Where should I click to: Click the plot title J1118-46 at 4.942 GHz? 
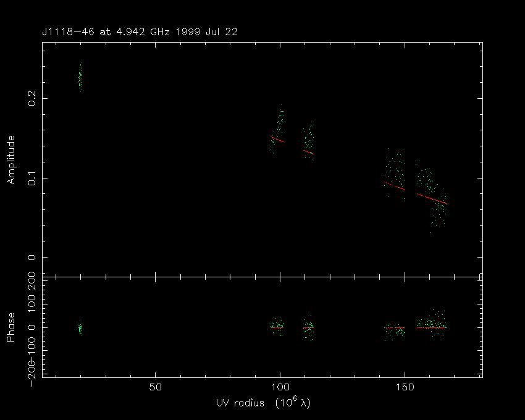click(x=140, y=32)
